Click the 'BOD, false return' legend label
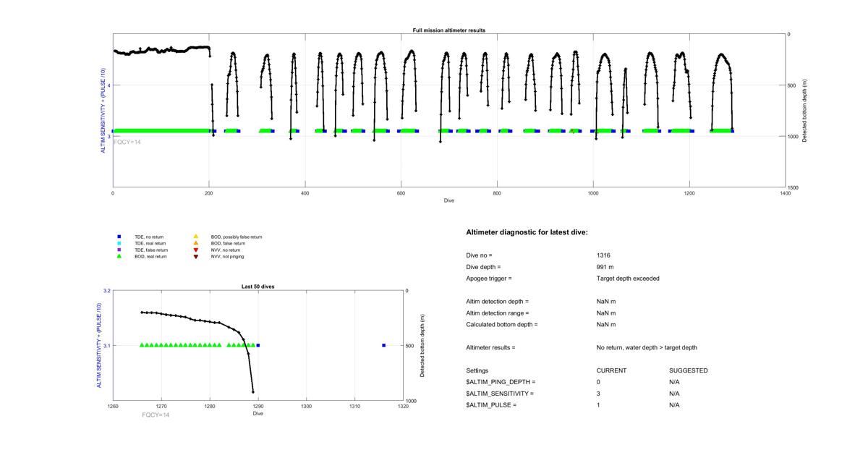Screen dimensions: 868x450 pyautogui.click(x=228, y=243)
